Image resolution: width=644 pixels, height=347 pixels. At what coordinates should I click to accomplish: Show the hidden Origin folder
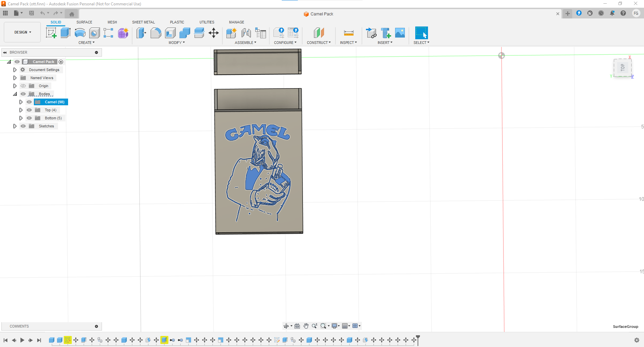point(23,86)
